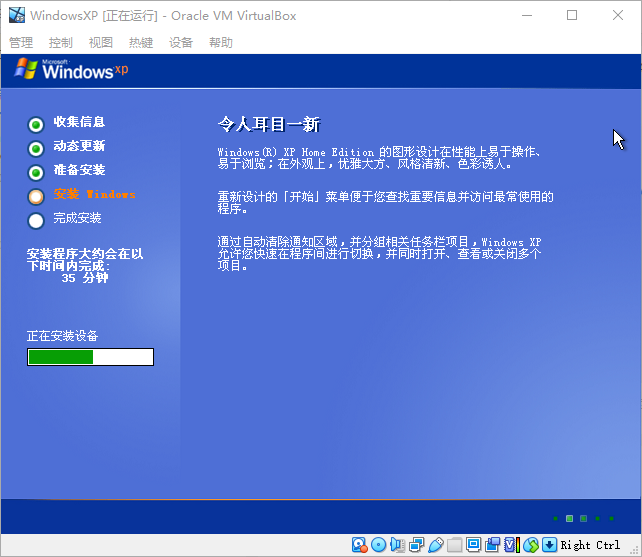
Task: Click the 正在安装设备 status text
Action: pyautogui.click(x=62, y=336)
